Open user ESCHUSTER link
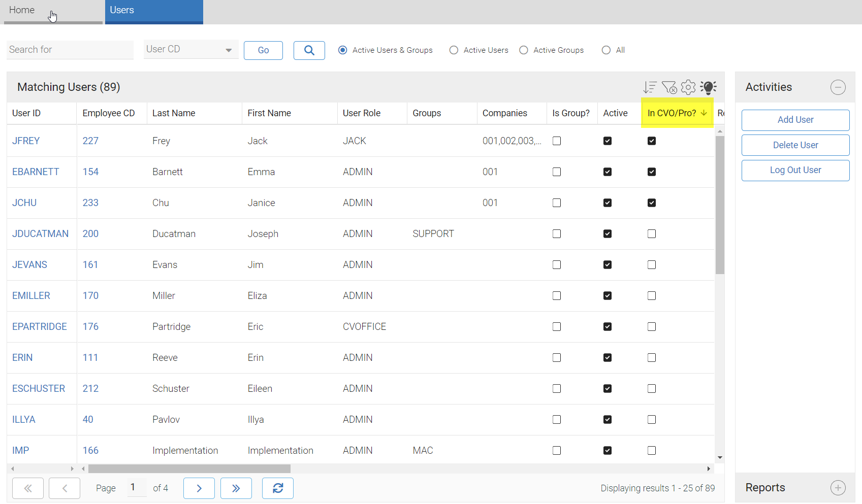 point(39,389)
